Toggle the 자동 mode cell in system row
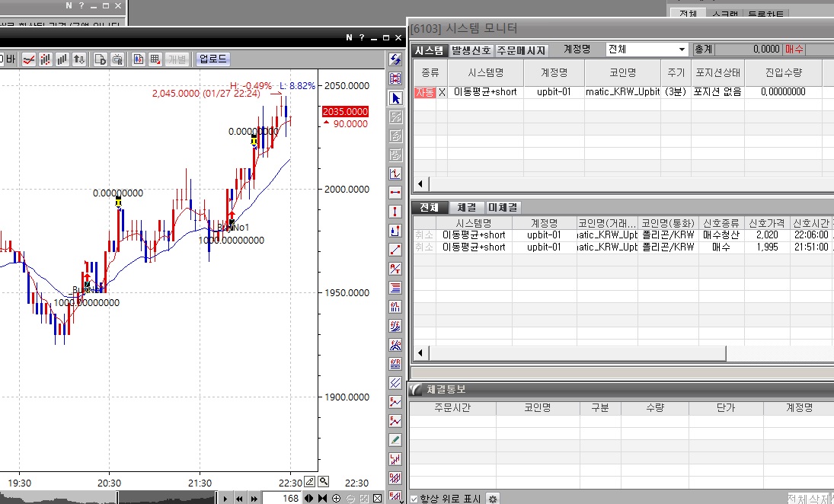Image resolution: width=834 pixels, height=504 pixels. (424, 92)
